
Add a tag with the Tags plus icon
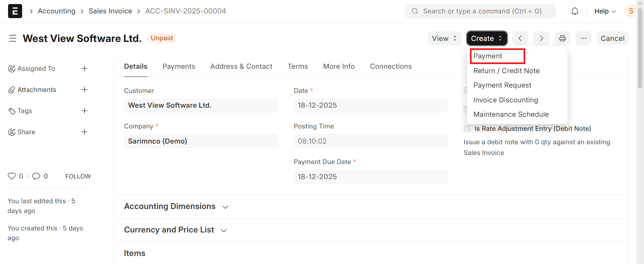point(85,111)
